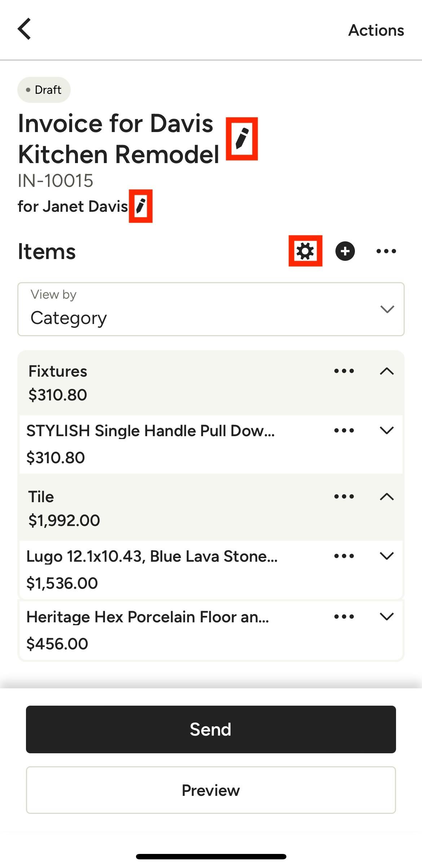Image resolution: width=422 pixels, height=868 pixels.
Task: Expand STYLISH Single Handle item details
Action: (x=387, y=430)
